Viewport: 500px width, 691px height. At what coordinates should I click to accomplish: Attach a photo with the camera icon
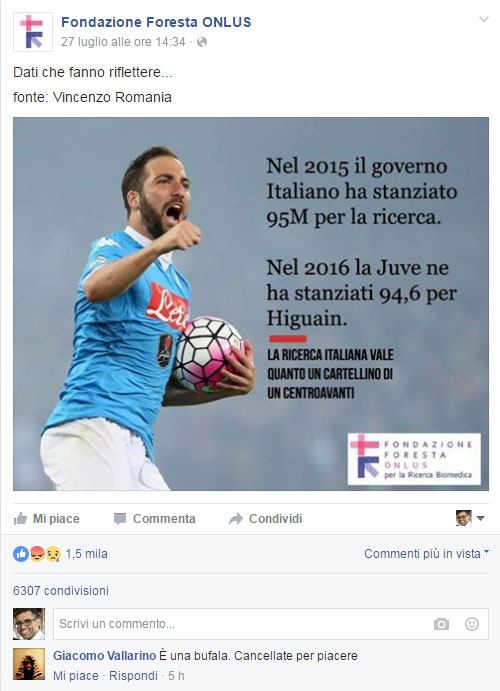tap(441, 624)
